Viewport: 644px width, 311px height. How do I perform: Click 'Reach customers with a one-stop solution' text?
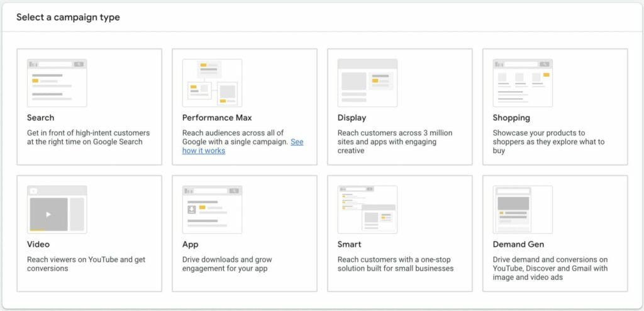click(396, 264)
